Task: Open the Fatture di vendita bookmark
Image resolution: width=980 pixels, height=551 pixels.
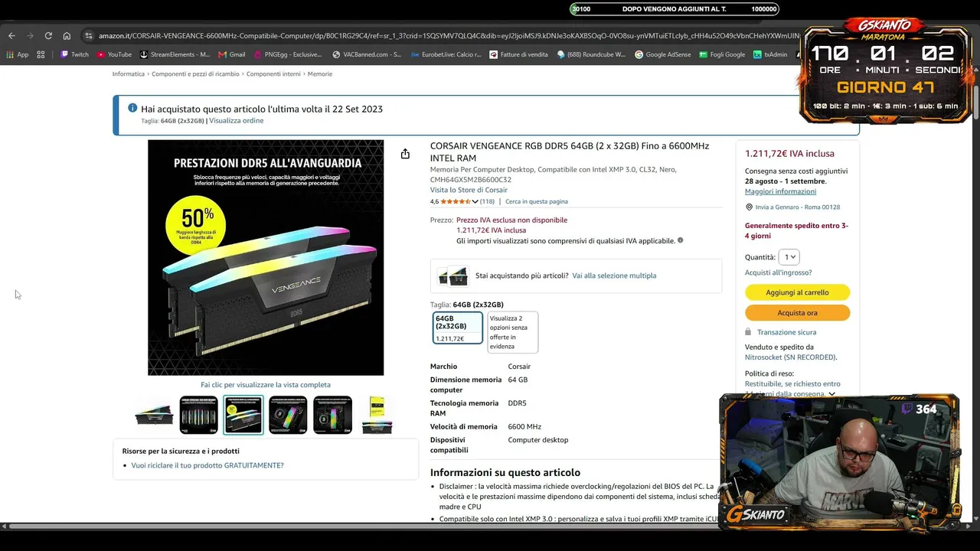Action: 518,54
